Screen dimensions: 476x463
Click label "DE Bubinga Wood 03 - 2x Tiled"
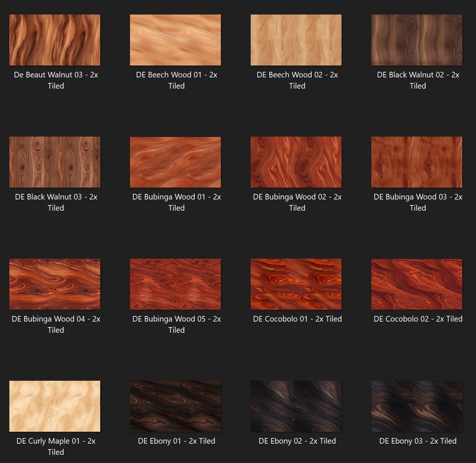tap(418, 202)
